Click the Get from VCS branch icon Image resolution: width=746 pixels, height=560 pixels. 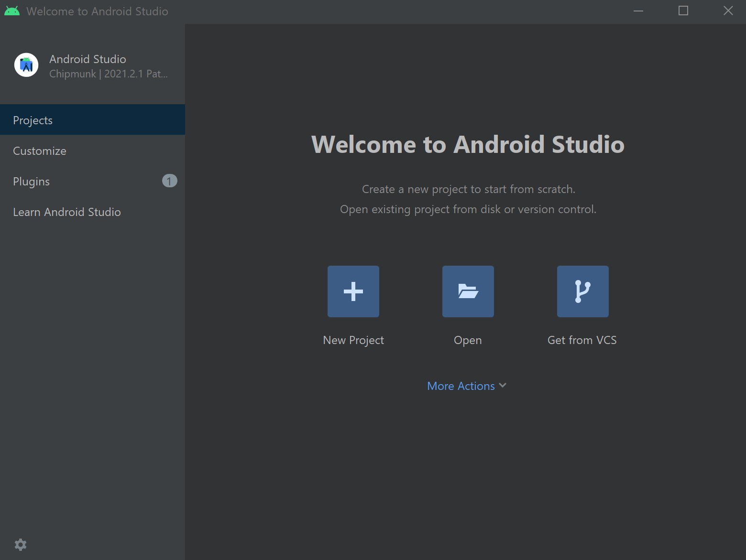pyautogui.click(x=582, y=291)
